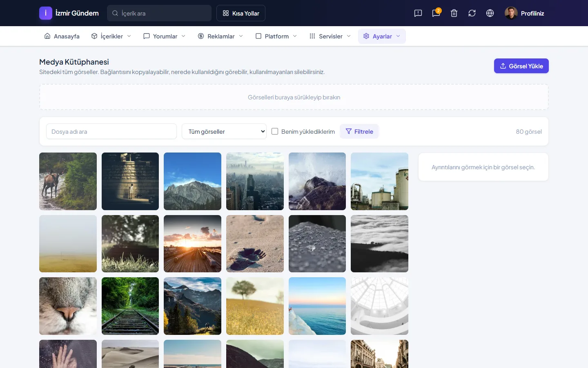The width and height of the screenshot is (588, 368).
Task: Focus the Dosya adı ara field
Action: (x=111, y=131)
